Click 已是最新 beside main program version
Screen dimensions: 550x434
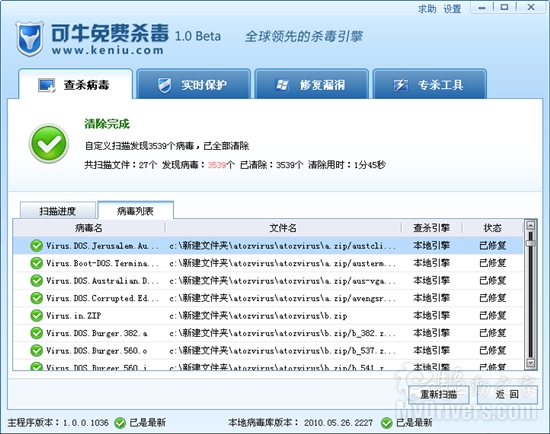pos(148,423)
